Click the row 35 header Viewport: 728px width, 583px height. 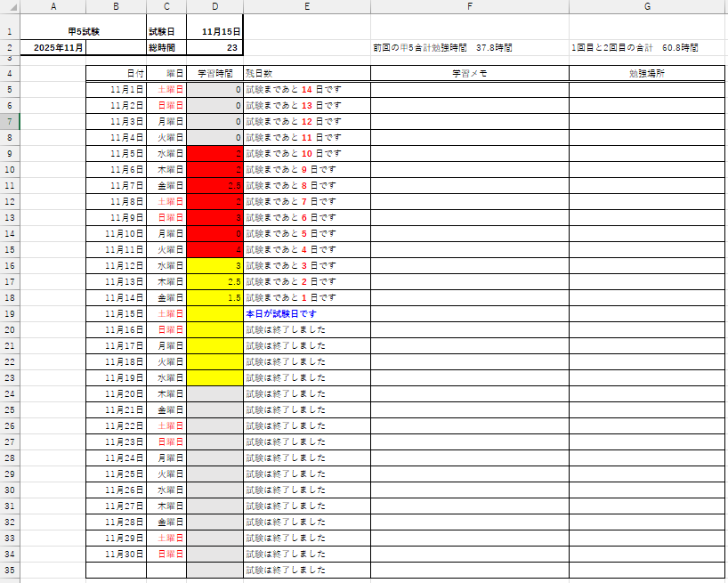click(x=9, y=570)
